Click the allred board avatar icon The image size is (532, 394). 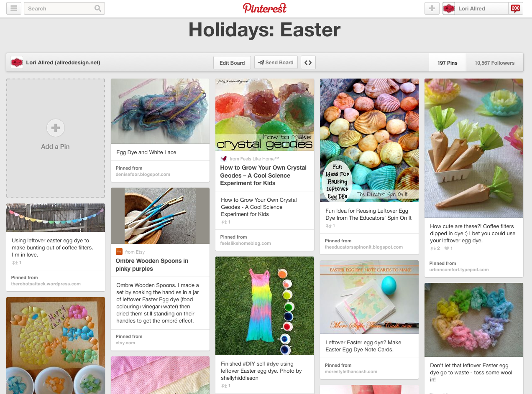(x=16, y=62)
